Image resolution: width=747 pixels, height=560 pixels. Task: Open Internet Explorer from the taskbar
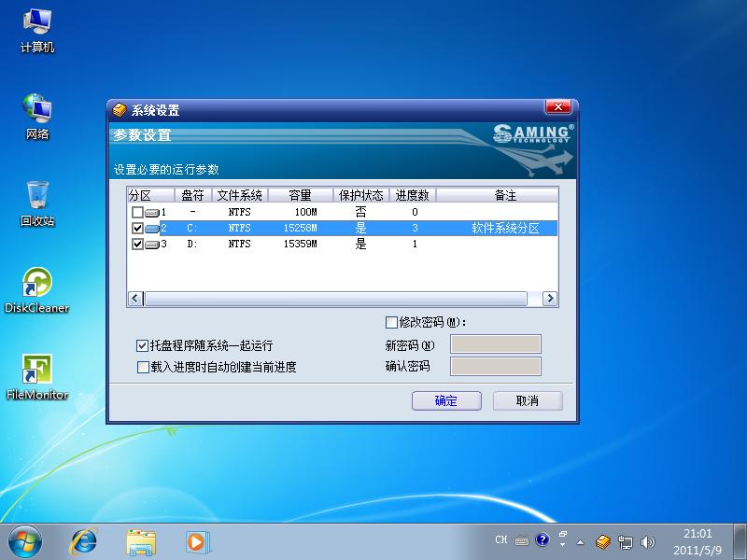click(85, 540)
